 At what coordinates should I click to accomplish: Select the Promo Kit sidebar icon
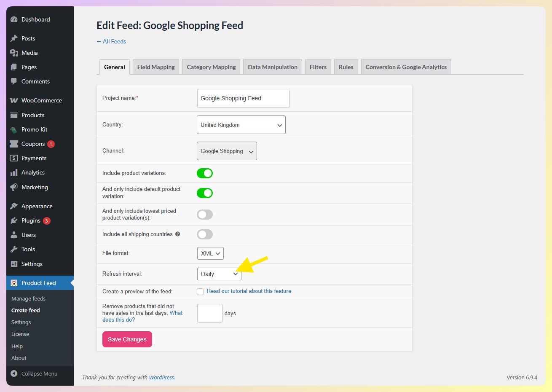coord(14,129)
